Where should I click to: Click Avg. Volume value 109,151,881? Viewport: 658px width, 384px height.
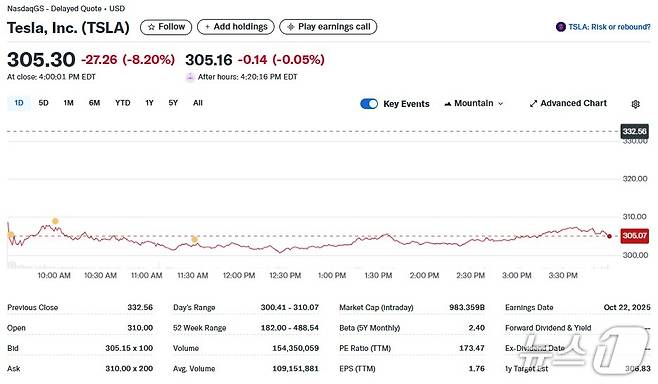[295, 369]
